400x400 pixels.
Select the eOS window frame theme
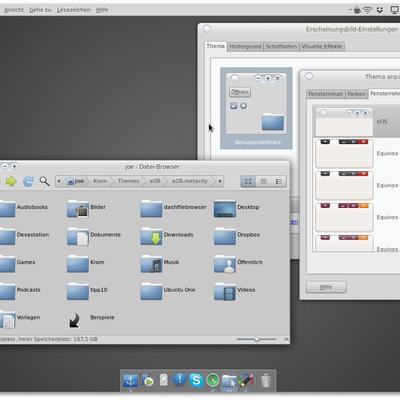(x=357, y=122)
